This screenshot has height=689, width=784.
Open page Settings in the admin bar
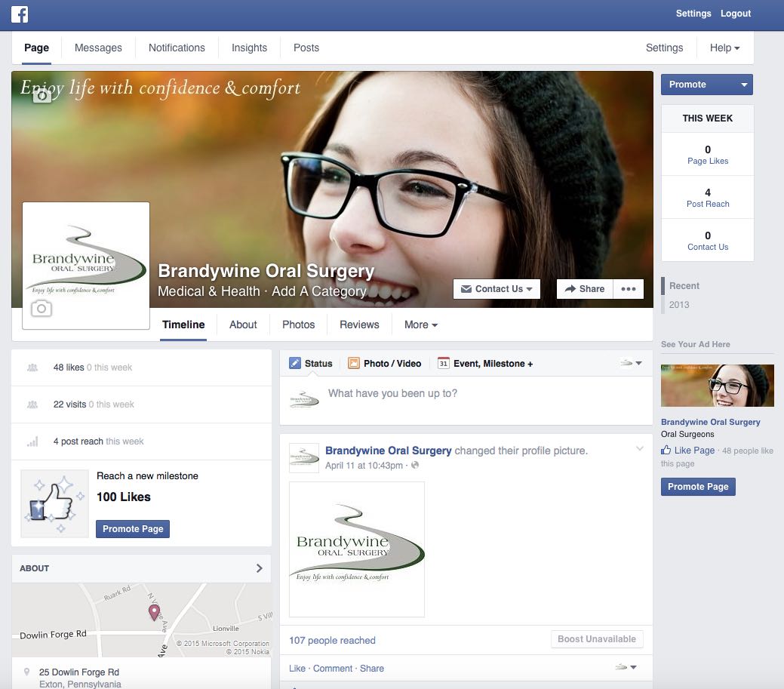click(664, 48)
